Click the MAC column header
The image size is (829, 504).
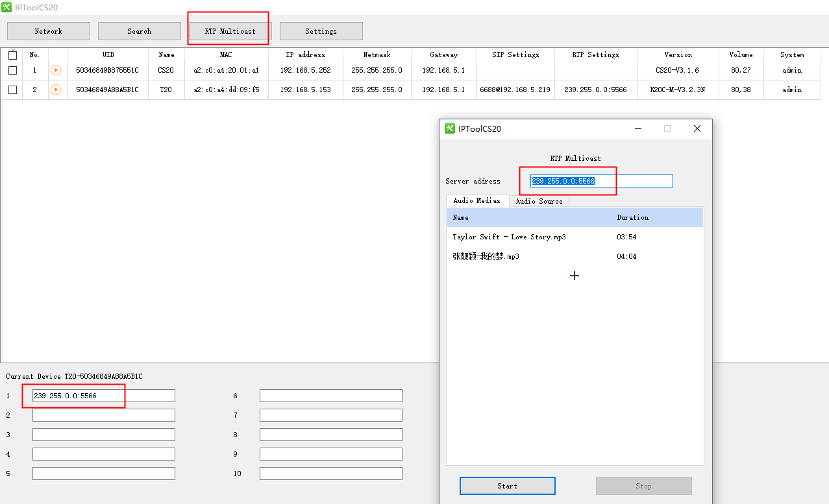point(226,55)
